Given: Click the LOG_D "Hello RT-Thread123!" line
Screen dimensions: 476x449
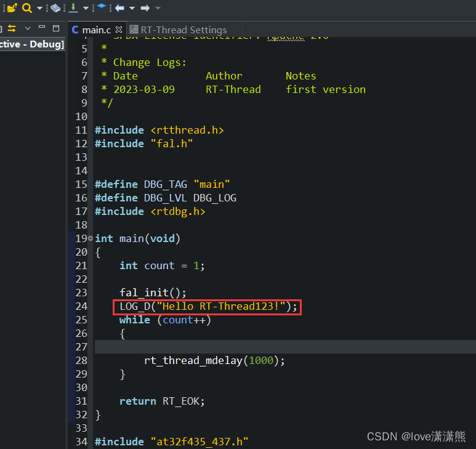Looking at the screenshot, I should coord(208,306).
